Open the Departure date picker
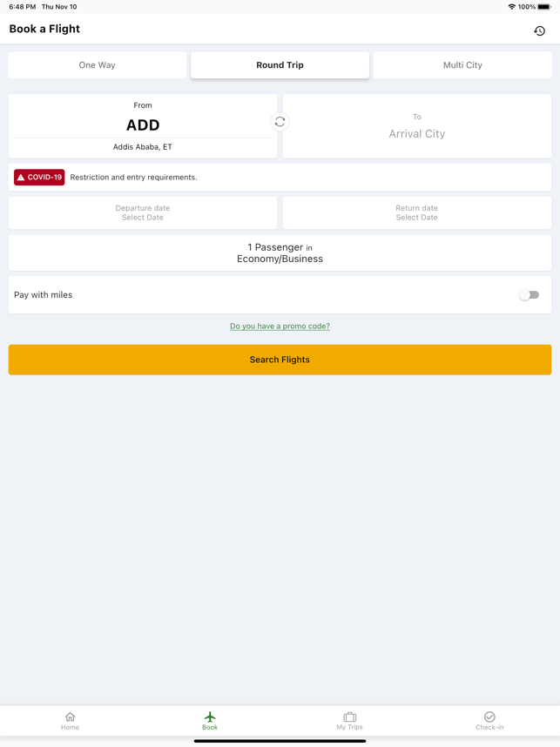Screen dimensions: 560x747 (143, 213)
